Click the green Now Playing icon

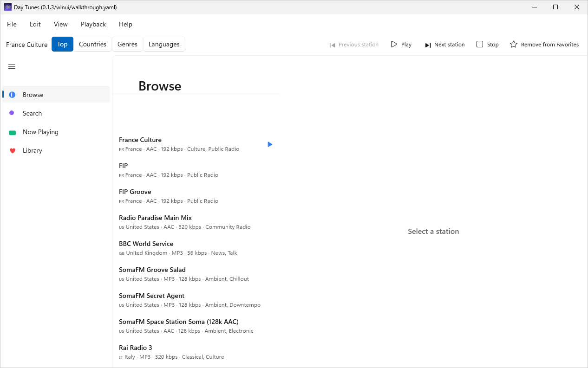(x=12, y=132)
